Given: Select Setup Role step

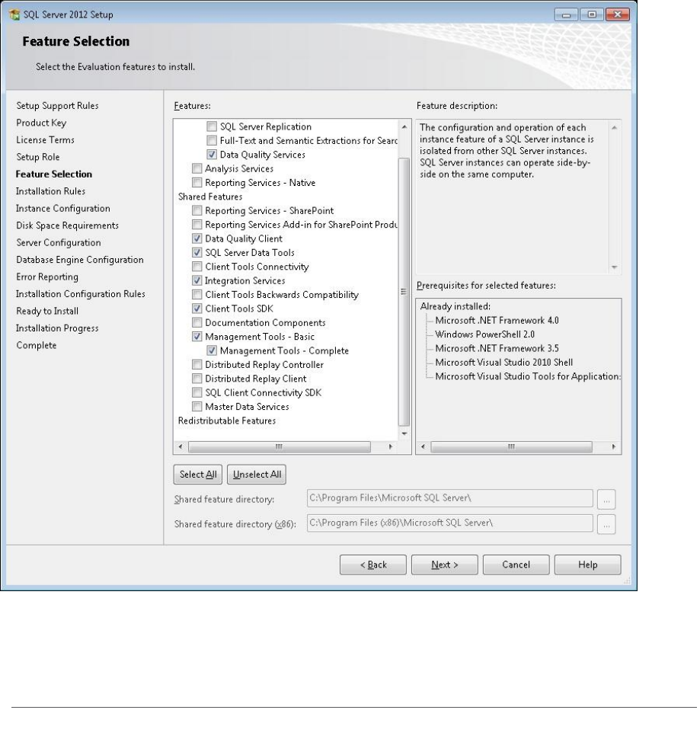Looking at the screenshot, I should tap(38, 157).
